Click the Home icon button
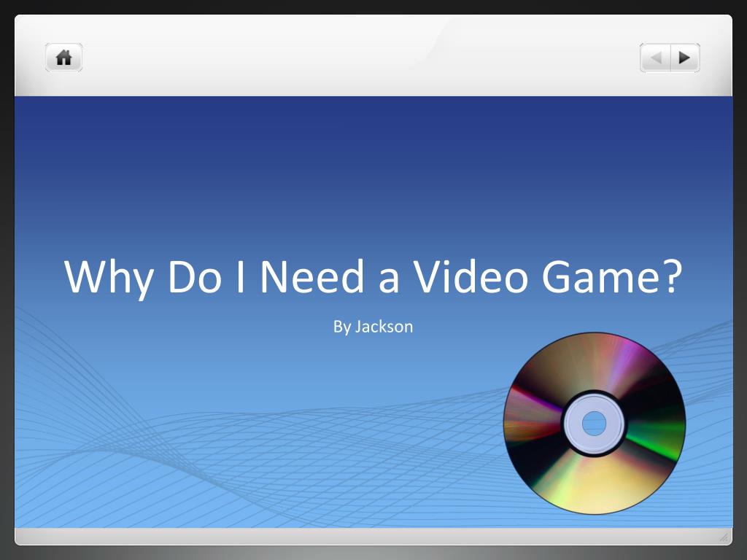The height and width of the screenshot is (560, 747). click(x=64, y=58)
